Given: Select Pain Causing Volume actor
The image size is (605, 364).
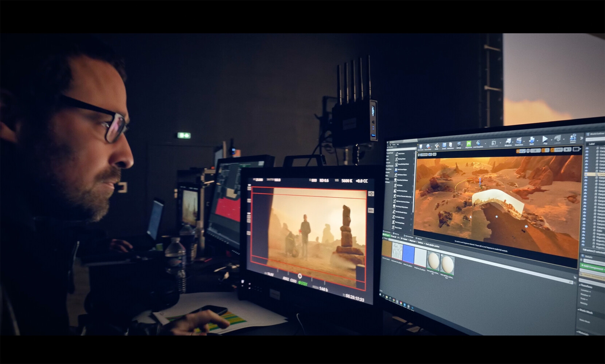Looking at the screenshot, I should click(399, 223).
